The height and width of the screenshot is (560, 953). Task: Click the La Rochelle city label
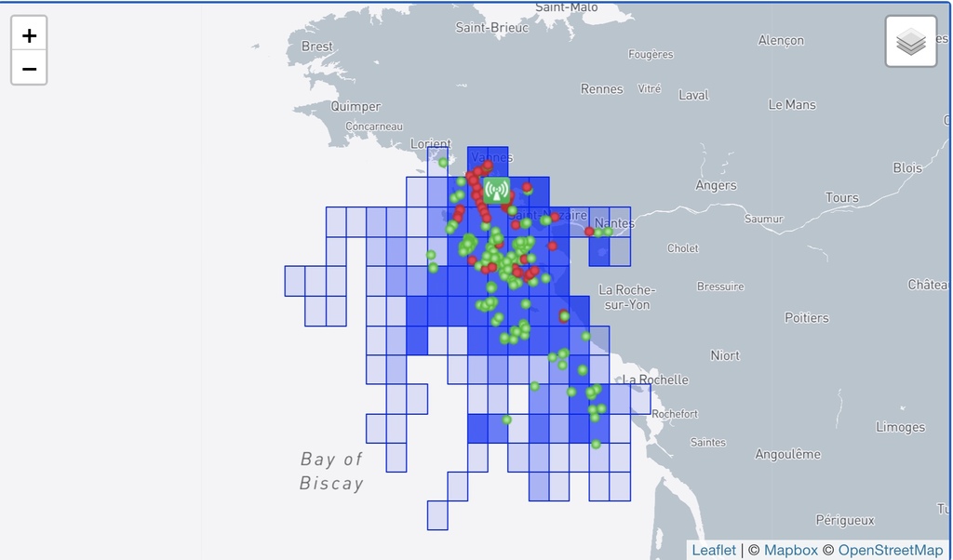coord(655,380)
